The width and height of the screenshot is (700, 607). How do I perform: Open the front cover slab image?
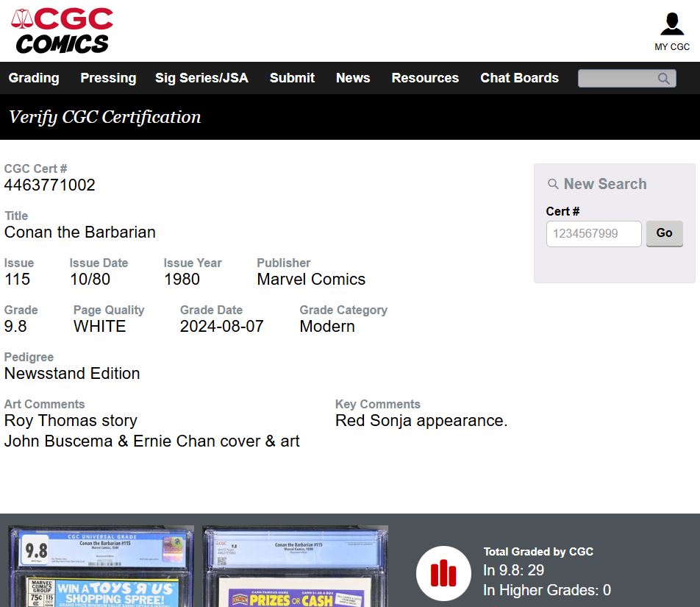click(101, 566)
